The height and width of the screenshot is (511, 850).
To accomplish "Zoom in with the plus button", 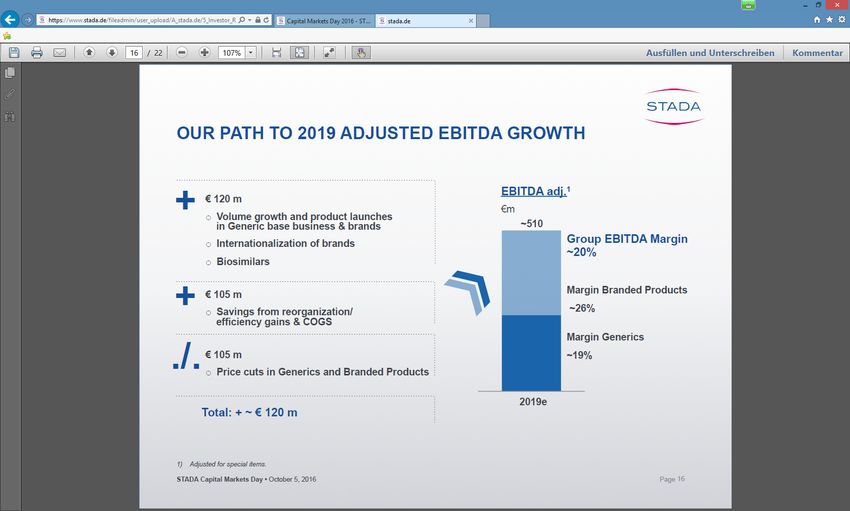I will 204,53.
